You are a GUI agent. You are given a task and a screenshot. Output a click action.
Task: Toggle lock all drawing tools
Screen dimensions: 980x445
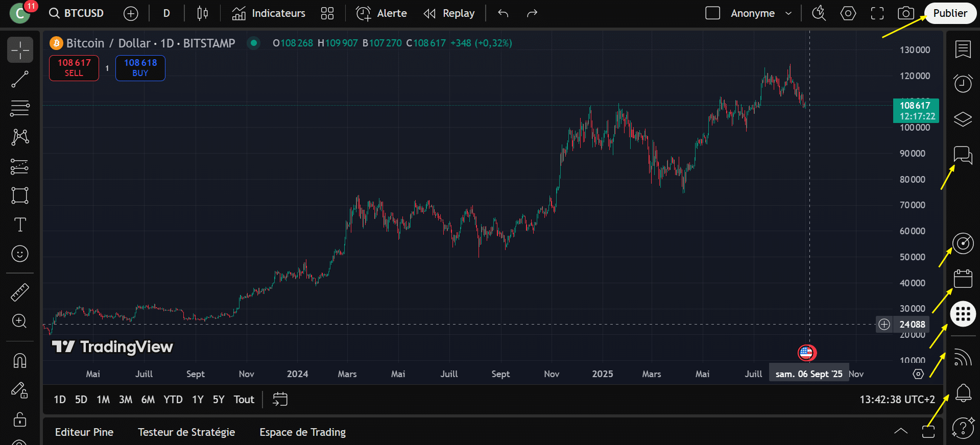(20, 419)
